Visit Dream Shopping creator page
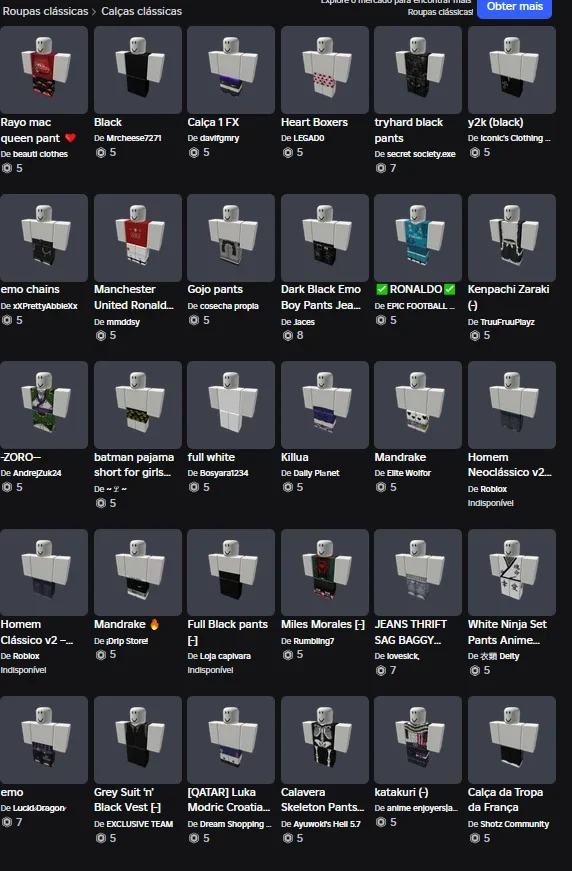The image size is (572, 871). tap(235, 824)
